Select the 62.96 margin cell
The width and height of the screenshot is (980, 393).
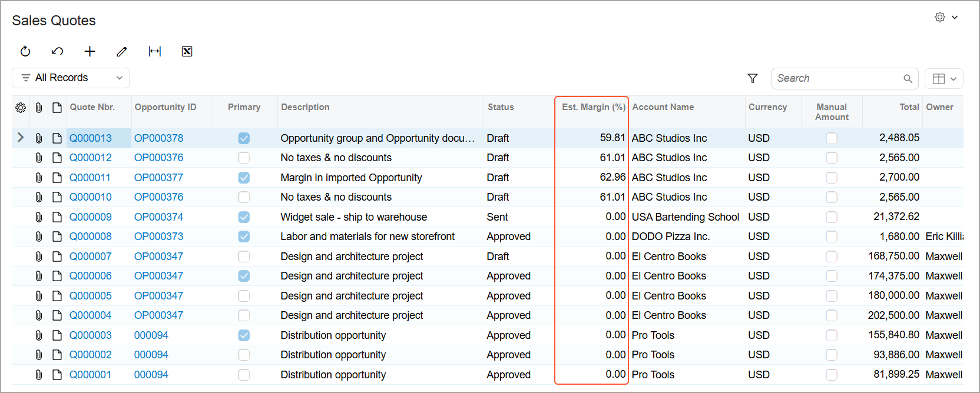point(592,178)
